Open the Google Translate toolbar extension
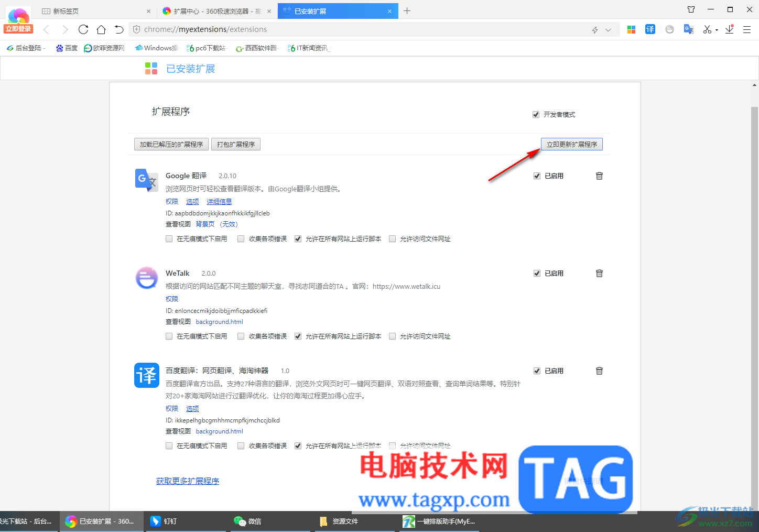The height and width of the screenshot is (532, 759). coord(689,29)
